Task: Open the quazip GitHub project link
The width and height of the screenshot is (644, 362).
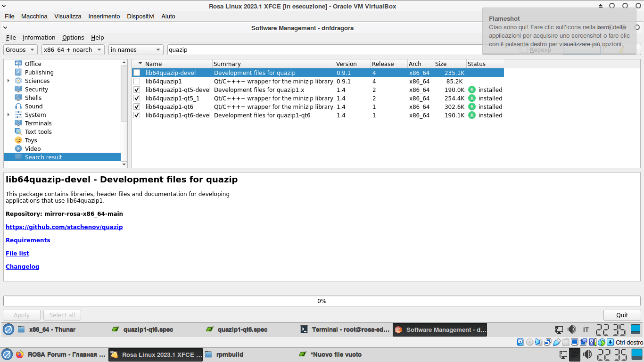Action: coord(64,227)
